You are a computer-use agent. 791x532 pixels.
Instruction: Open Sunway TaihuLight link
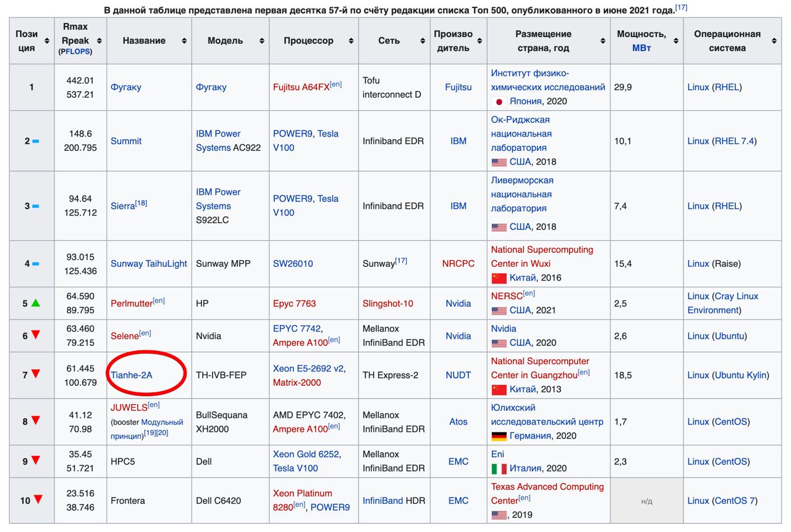149,263
